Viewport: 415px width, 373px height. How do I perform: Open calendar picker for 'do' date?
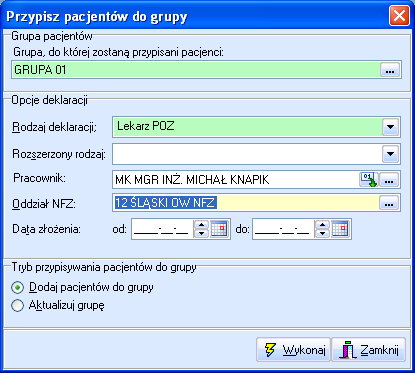(340, 229)
